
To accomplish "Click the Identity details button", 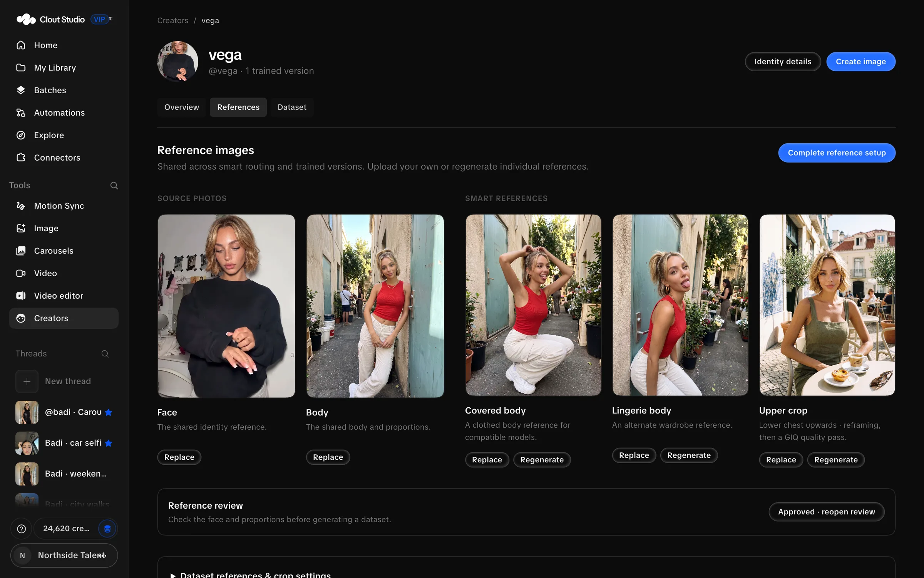I will 783,62.
